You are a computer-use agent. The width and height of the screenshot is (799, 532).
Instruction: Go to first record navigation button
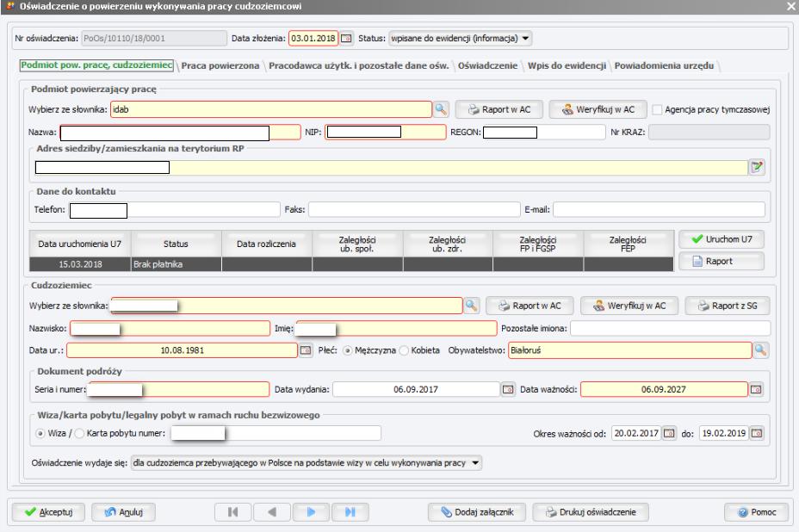(x=232, y=512)
